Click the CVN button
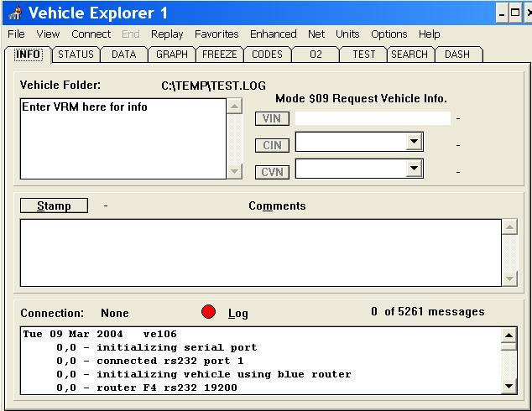The height and width of the screenshot is (411, 532). pos(272,172)
